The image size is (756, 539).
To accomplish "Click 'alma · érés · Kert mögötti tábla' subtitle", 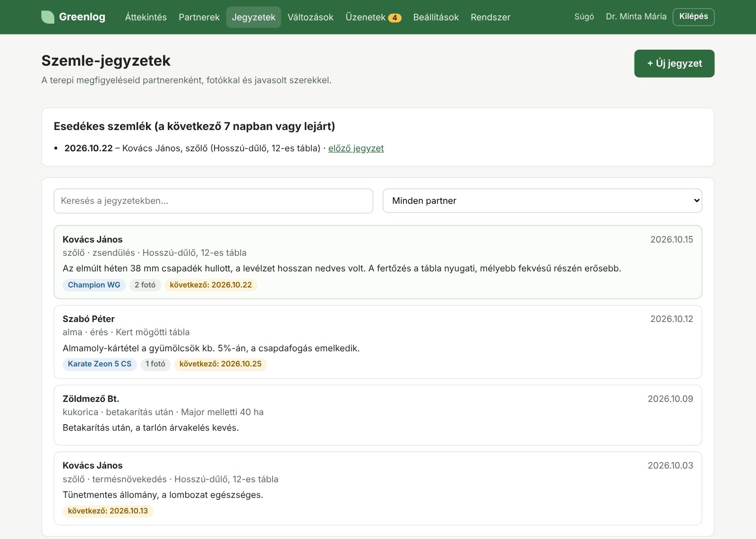I will [x=126, y=332].
